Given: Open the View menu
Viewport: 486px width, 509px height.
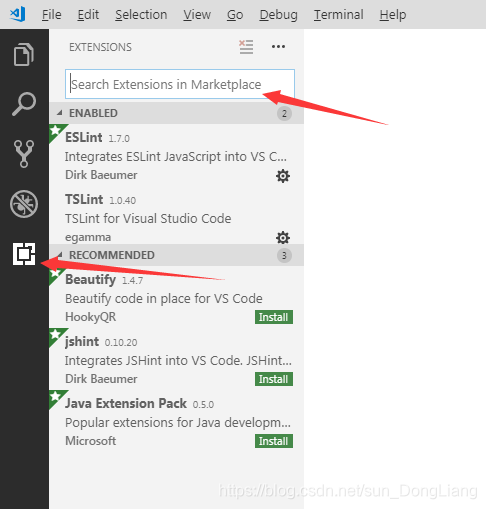Looking at the screenshot, I should 197,15.
